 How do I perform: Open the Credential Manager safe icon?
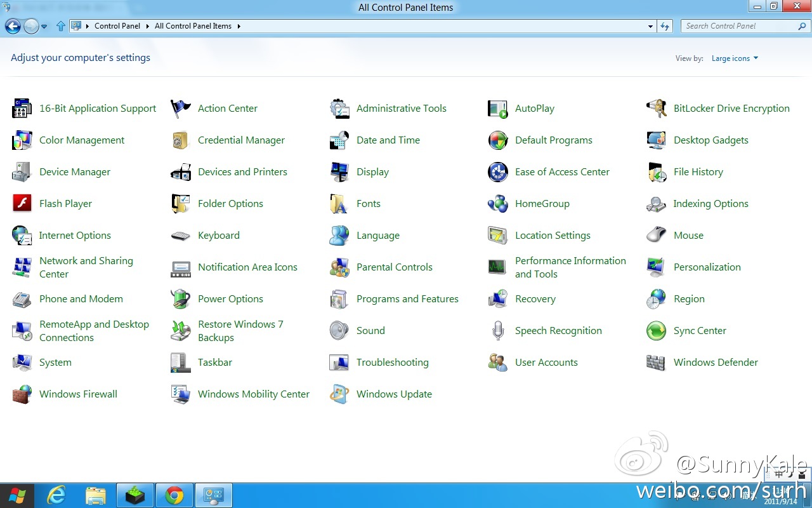181,140
